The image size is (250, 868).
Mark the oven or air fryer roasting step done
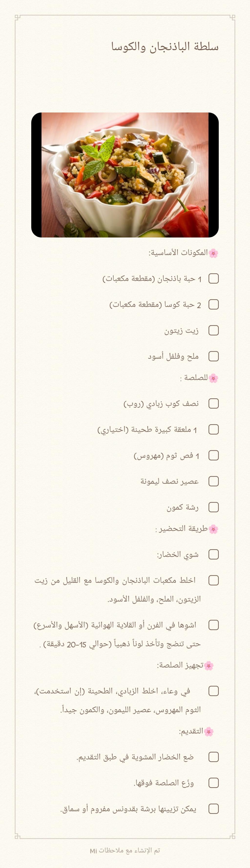[213, 625]
